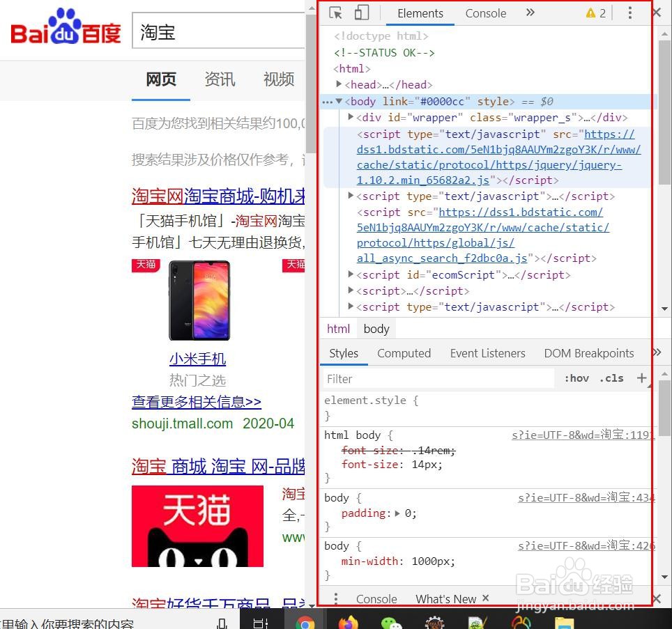
Task: Open File Explorer from the taskbar
Action: 564,623
